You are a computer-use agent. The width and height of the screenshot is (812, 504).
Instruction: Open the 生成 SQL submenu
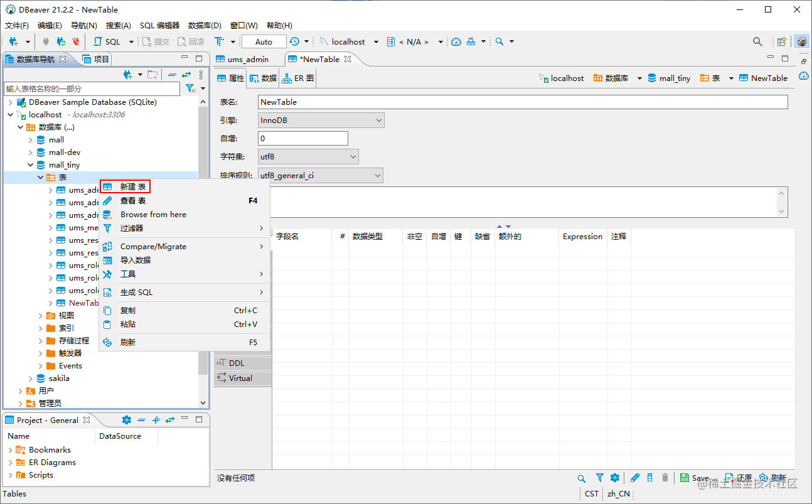(184, 292)
